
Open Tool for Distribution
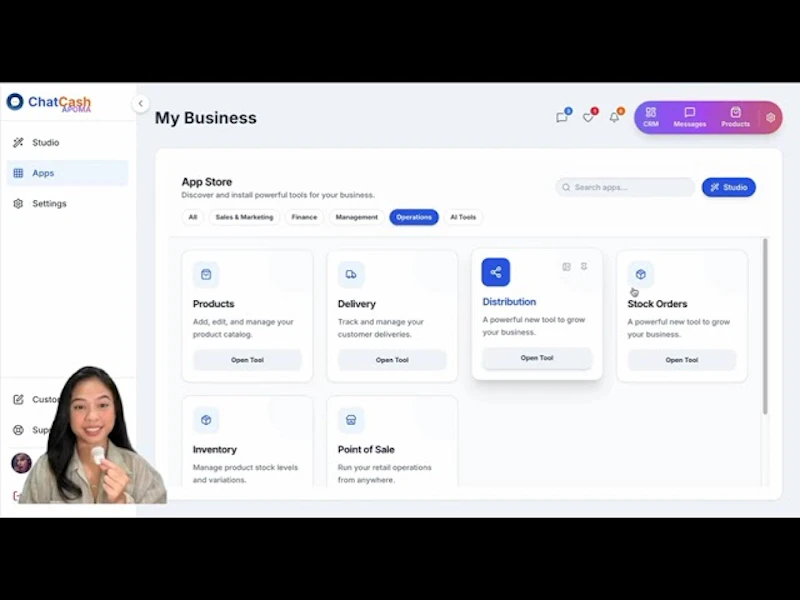537,358
